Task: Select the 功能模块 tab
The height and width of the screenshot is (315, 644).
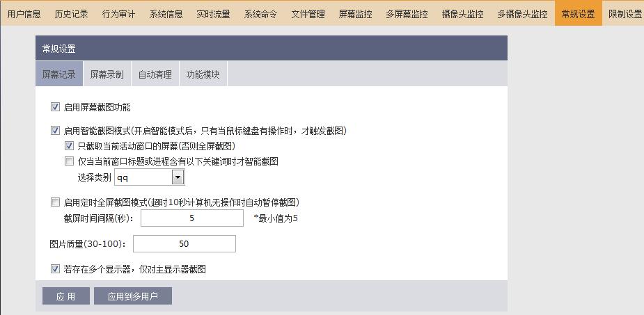Action: click(x=203, y=74)
